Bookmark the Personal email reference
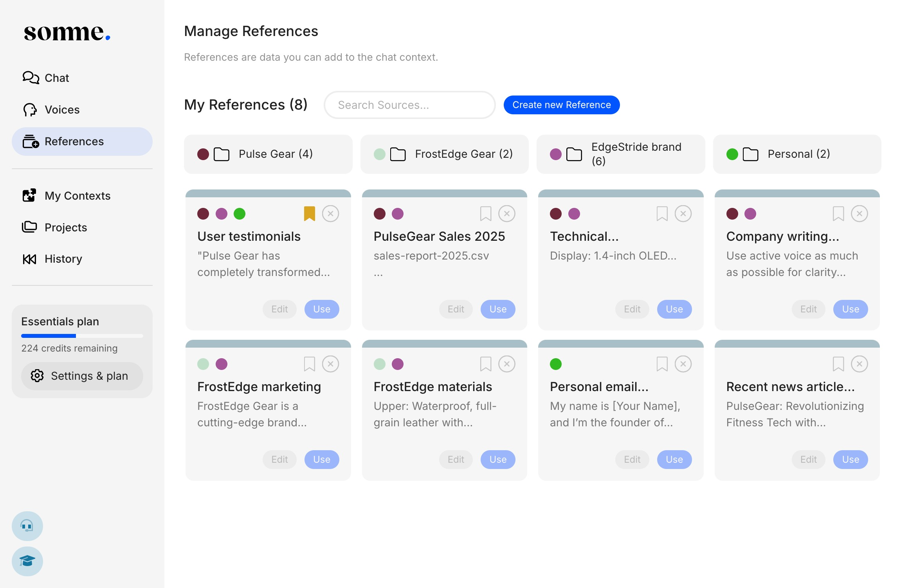The image size is (901, 588). pos(662,364)
